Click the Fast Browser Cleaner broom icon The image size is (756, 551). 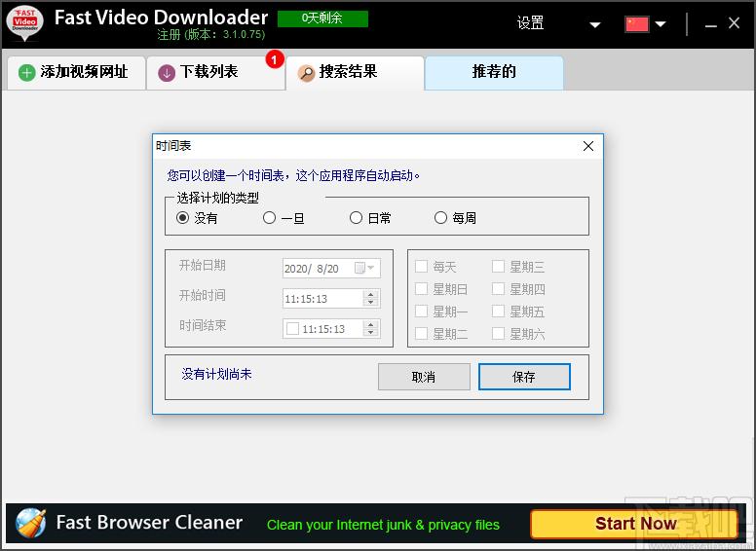pos(30,524)
